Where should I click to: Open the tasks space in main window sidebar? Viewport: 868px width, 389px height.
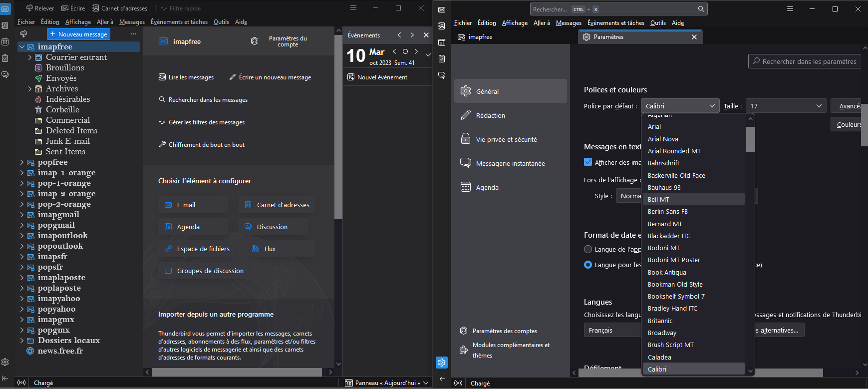[x=5, y=58]
